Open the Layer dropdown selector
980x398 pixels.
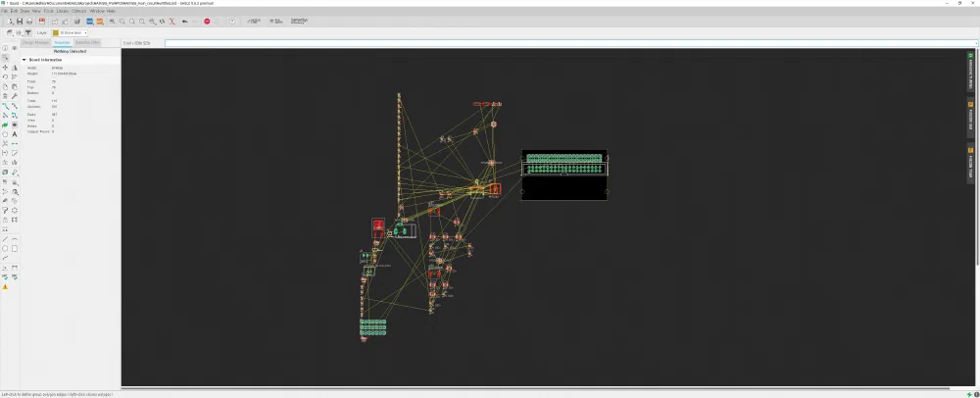click(70, 32)
